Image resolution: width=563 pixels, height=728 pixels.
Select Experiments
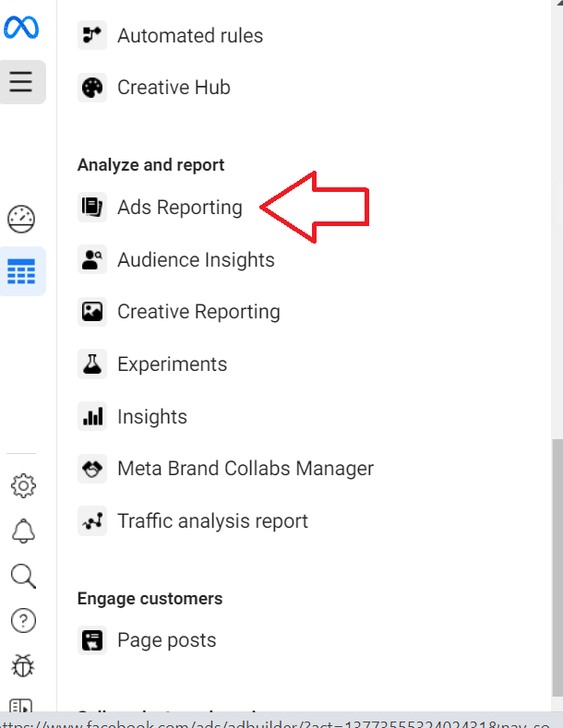[173, 364]
